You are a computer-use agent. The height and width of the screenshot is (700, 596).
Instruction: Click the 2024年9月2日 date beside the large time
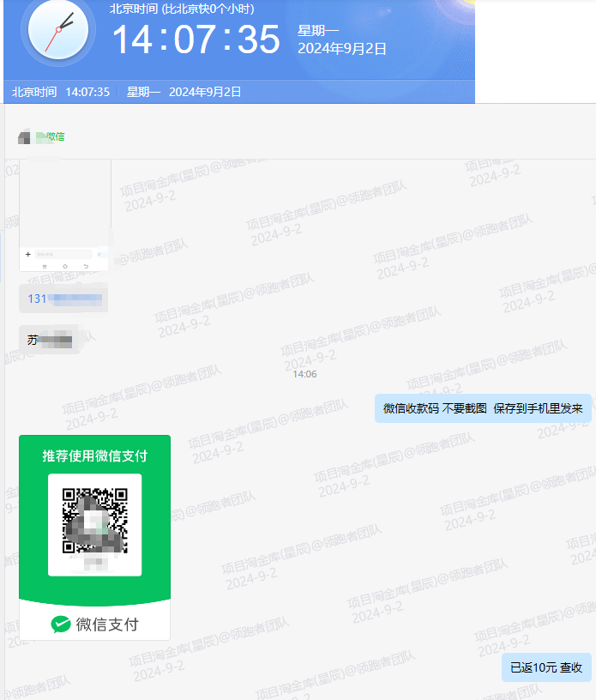(x=342, y=48)
